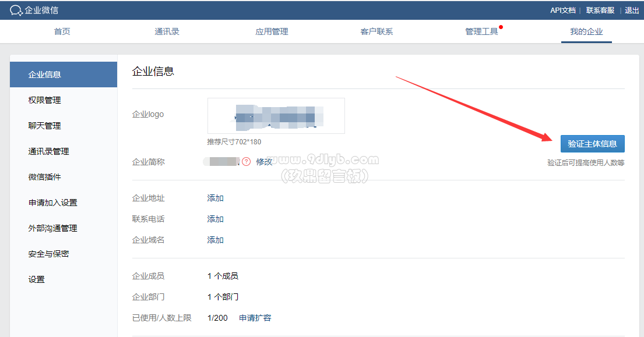Click 添加 for 企业域名
This screenshot has height=337, width=644.
215,240
